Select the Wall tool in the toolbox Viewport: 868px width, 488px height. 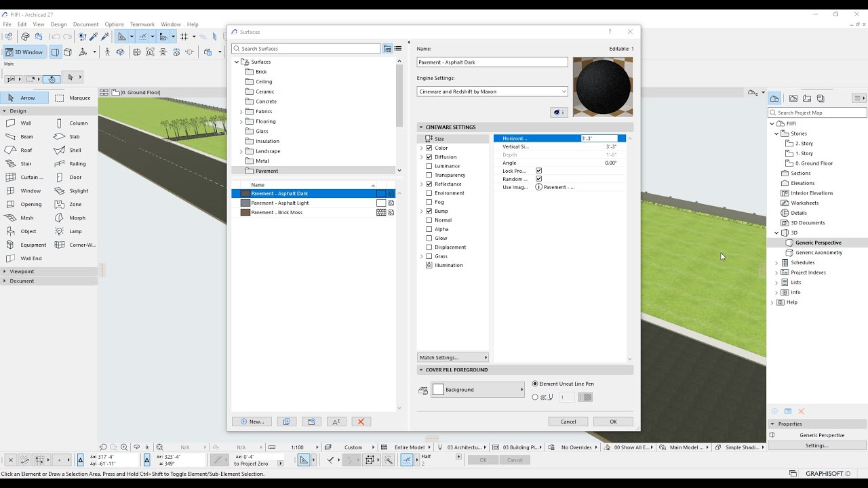[24, 123]
